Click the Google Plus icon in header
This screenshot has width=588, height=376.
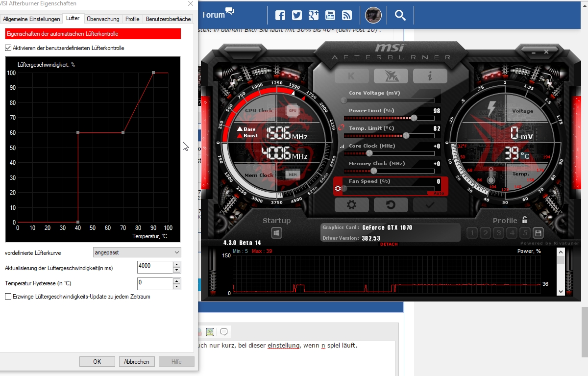[314, 15]
